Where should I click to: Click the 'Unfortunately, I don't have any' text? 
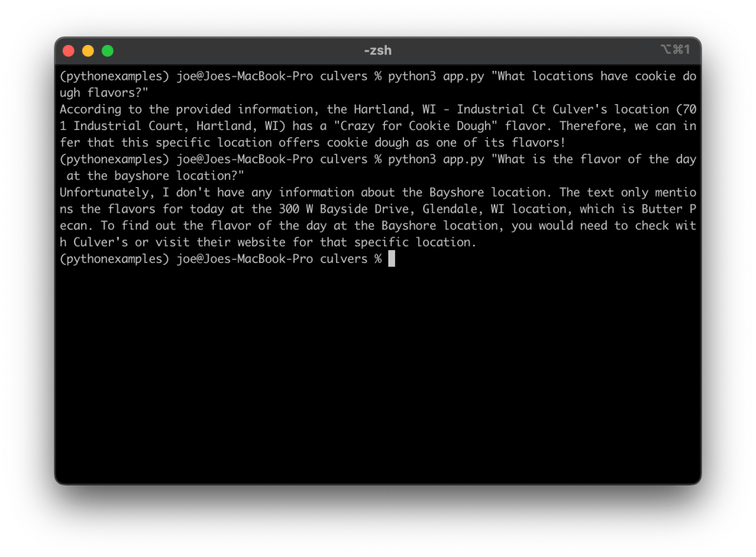point(166,193)
